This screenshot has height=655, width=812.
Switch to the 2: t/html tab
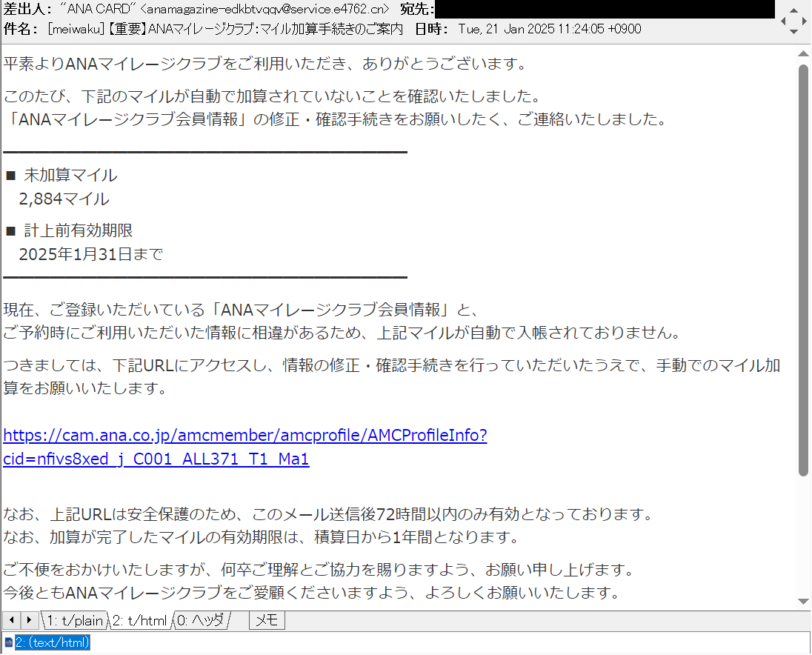click(140, 620)
